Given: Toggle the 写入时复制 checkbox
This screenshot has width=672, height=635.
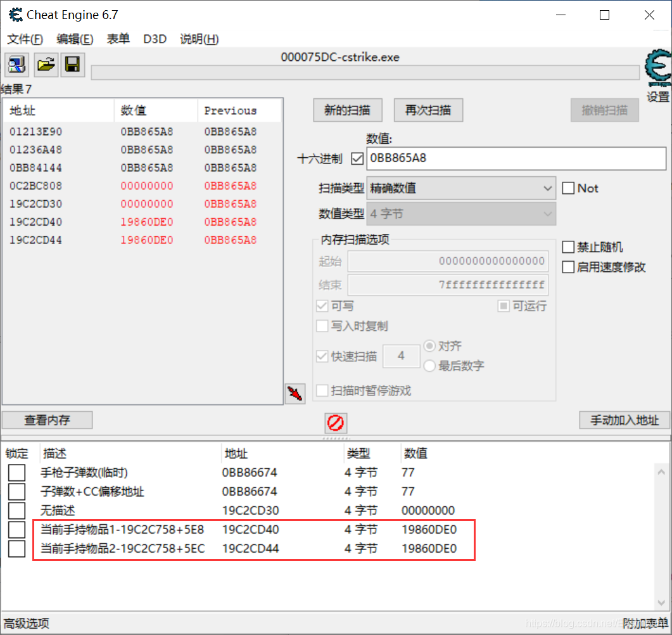Looking at the screenshot, I should pyautogui.click(x=322, y=326).
